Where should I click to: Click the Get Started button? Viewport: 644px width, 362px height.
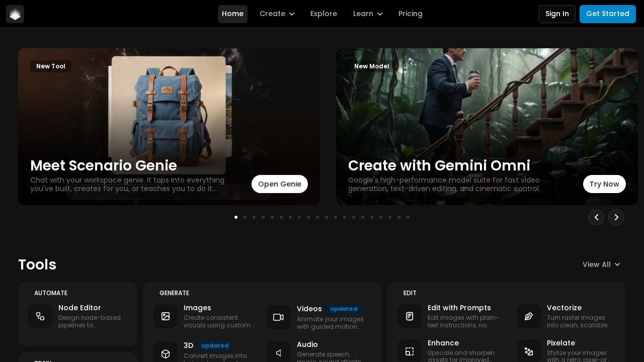608,14
